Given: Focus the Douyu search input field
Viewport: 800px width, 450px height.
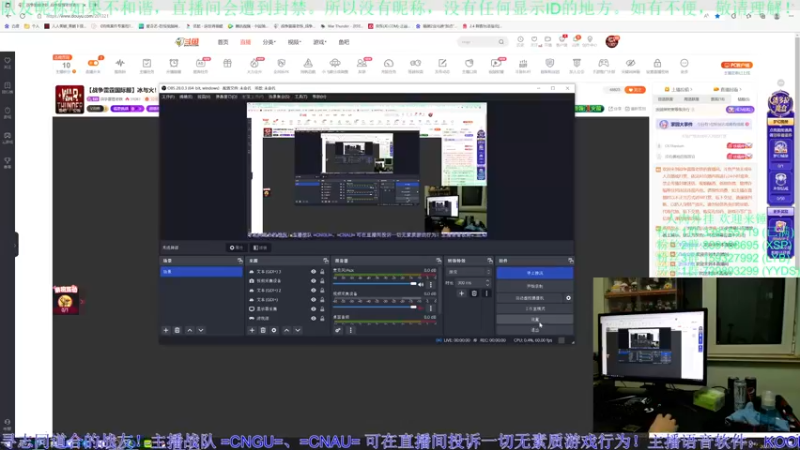Looking at the screenshot, I should (x=477, y=42).
